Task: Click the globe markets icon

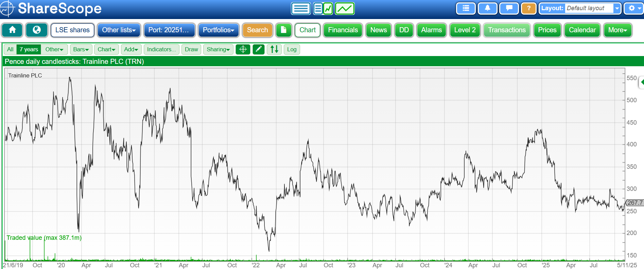Action: (37, 30)
